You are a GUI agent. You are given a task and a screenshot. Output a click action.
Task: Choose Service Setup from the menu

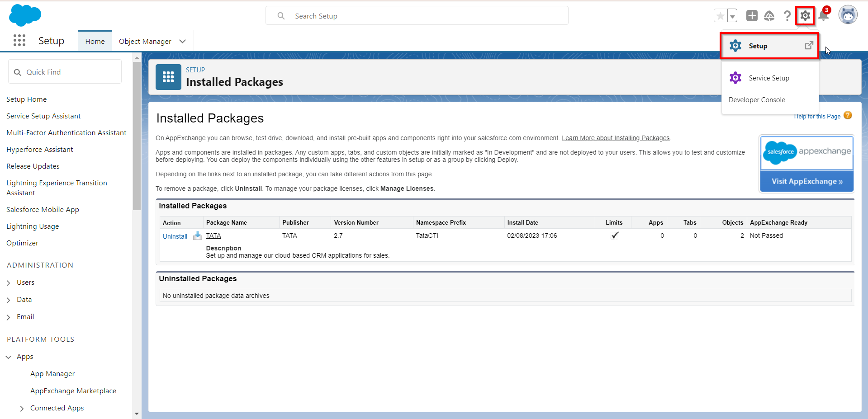(x=770, y=78)
